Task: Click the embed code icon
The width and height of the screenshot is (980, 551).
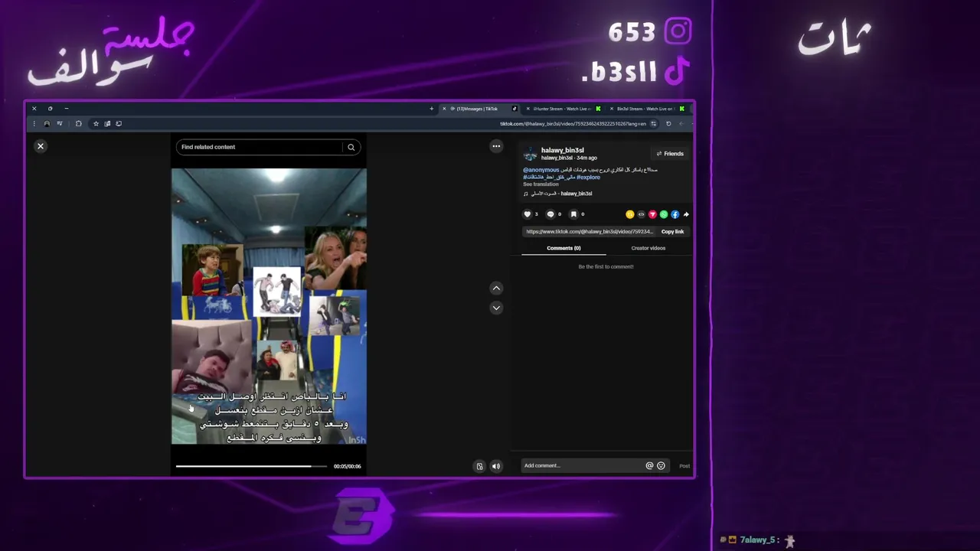Action: tap(642, 214)
